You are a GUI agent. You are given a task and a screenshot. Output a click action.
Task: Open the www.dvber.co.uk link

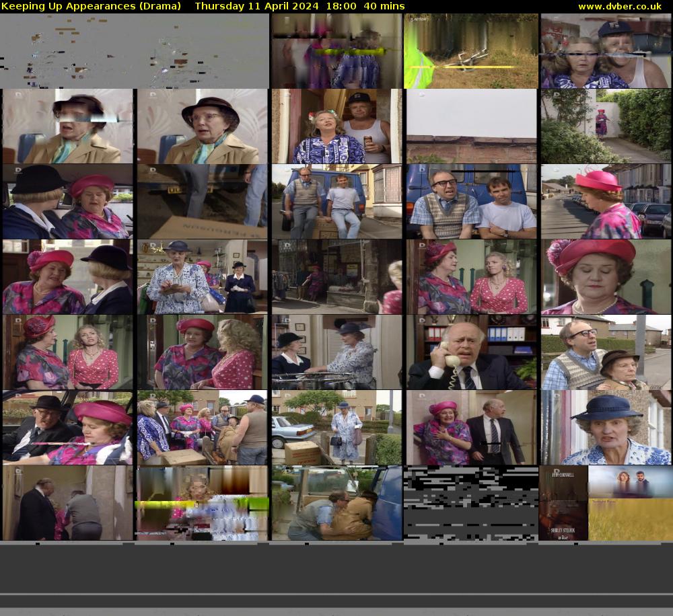tap(620, 6)
